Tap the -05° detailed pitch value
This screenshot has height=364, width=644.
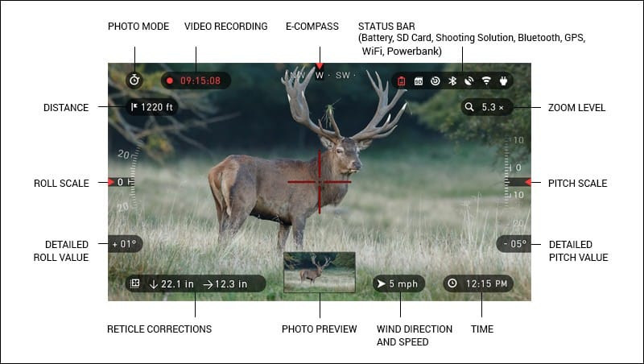(513, 244)
